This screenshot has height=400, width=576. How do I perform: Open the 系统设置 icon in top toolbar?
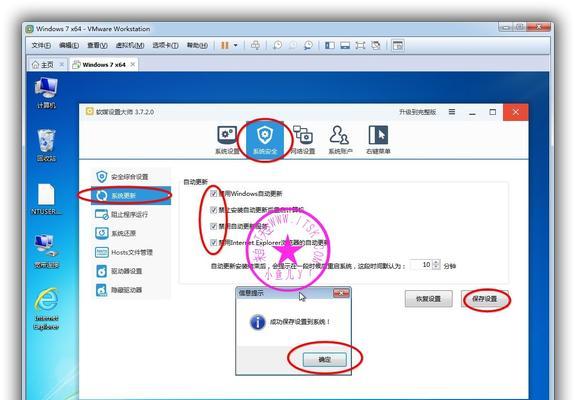(227, 140)
